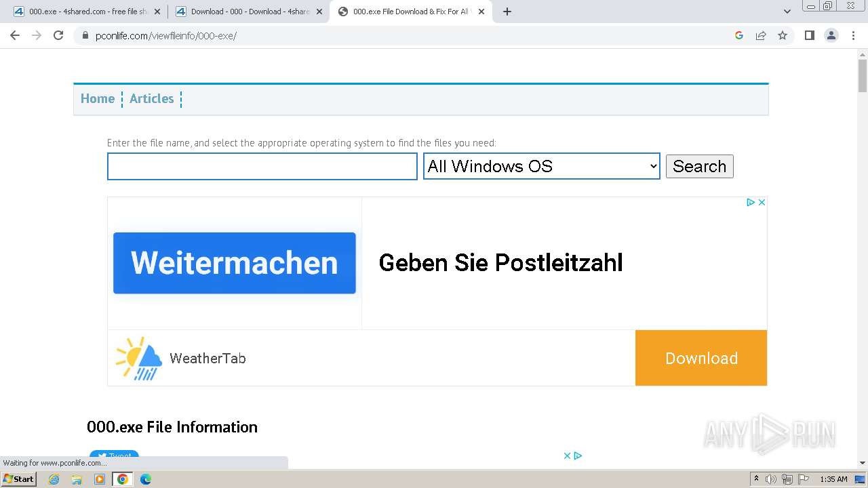Open the Chrome three-dot menu
This screenshot has width=868, height=488.
[x=853, y=35]
